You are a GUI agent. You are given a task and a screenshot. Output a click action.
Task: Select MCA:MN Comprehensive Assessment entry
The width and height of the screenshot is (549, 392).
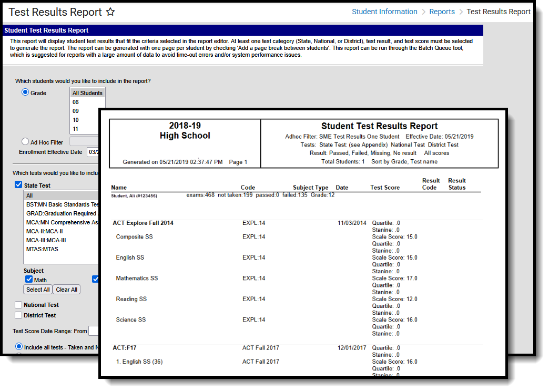[62, 223]
